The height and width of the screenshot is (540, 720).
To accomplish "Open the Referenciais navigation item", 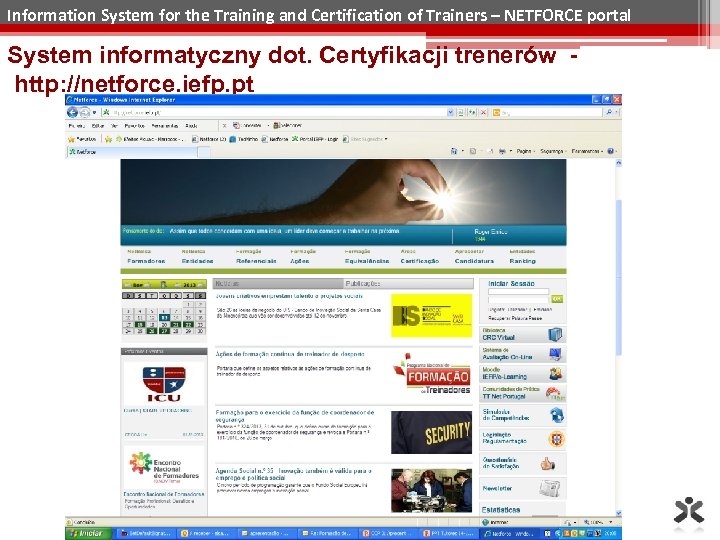I will 256,261.
